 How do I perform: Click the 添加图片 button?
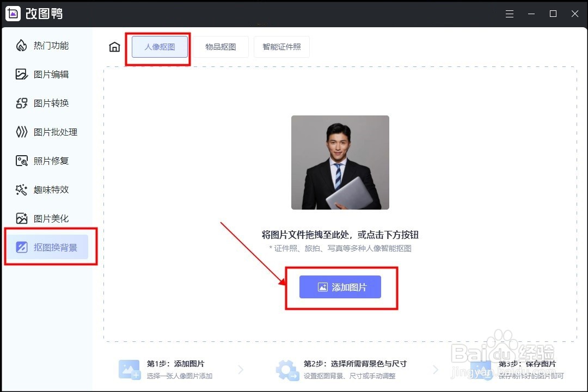340,287
